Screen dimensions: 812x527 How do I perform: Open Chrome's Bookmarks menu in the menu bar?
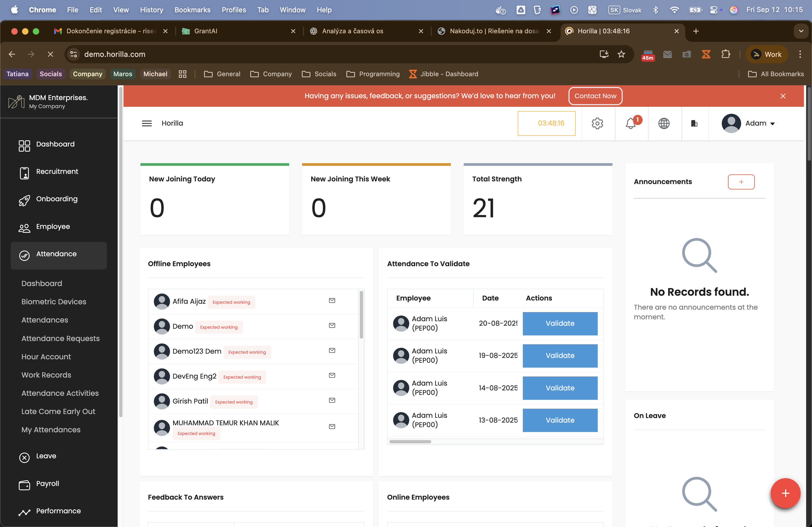(192, 10)
